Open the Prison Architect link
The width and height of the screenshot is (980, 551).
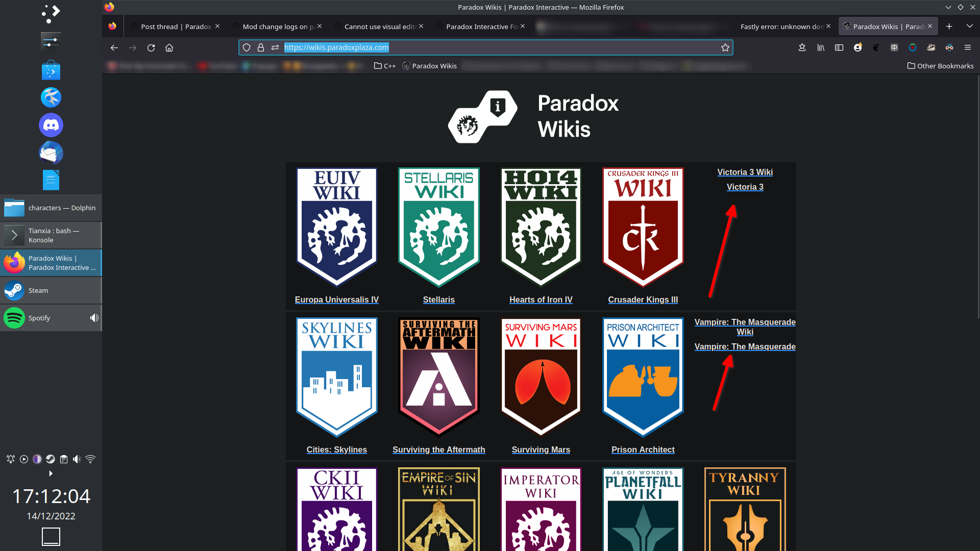(643, 449)
